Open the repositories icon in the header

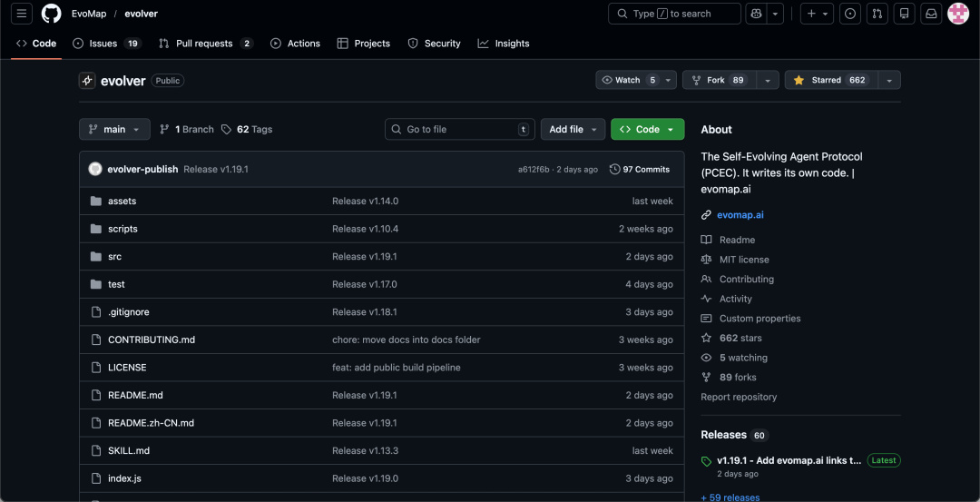click(x=905, y=14)
